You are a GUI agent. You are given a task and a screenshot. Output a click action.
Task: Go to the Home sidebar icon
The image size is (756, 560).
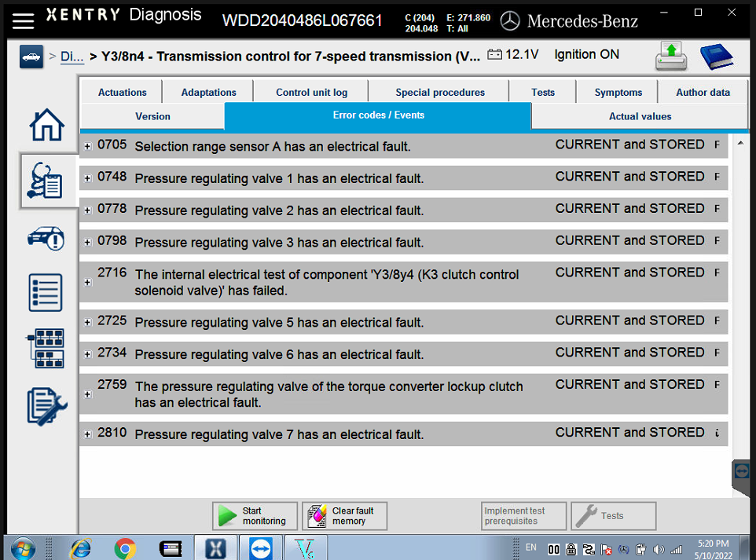[x=46, y=125]
